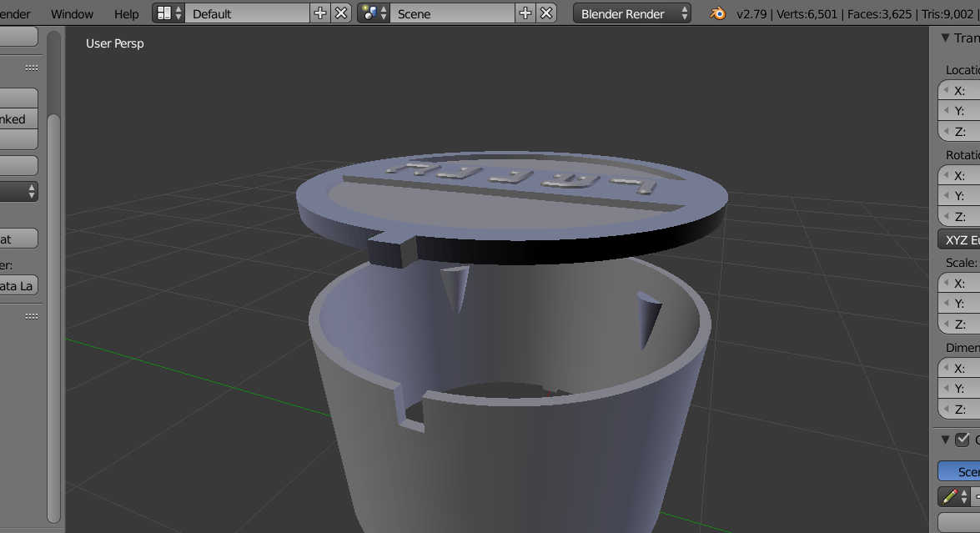Collapse the Grease Pencil panel triangle

pyautogui.click(x=946, y=440)
